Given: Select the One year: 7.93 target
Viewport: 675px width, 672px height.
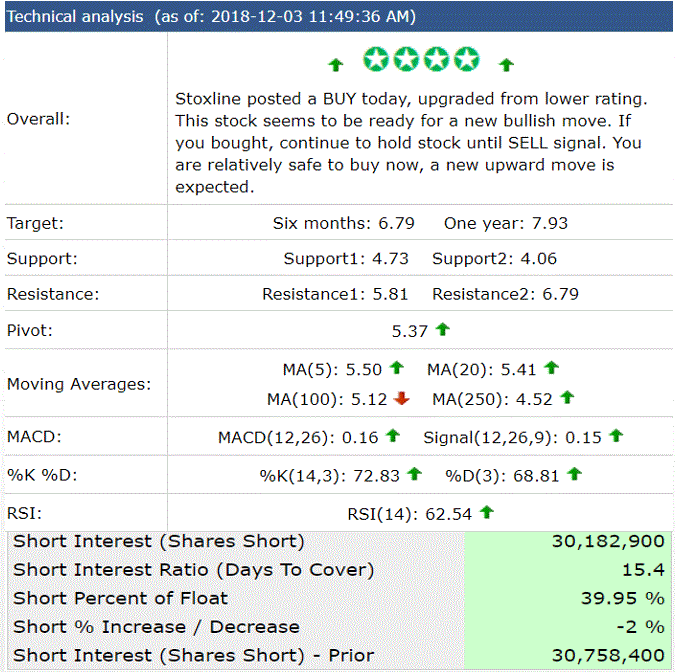Looking at the screenshot, I should (x=506, y=223).
